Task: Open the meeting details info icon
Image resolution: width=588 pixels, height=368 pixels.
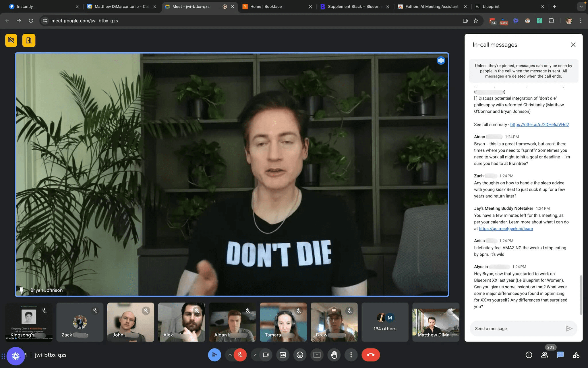Action: pyautogui.click(x=529, y=355)
